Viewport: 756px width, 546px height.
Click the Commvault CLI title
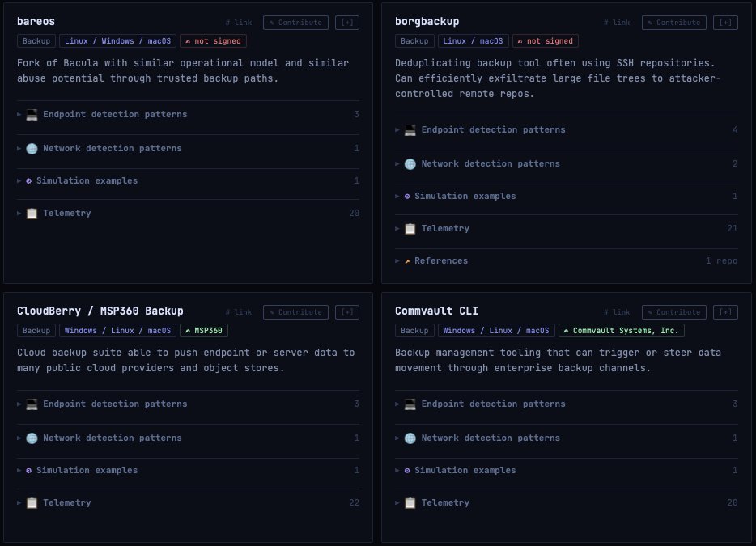tap(437, 311)
